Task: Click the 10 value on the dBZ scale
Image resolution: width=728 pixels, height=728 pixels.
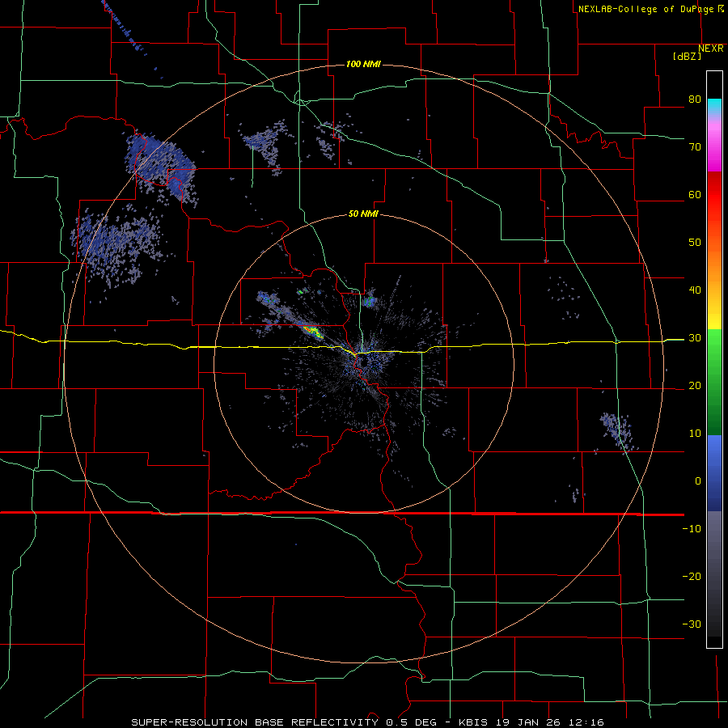Action: 695,434
